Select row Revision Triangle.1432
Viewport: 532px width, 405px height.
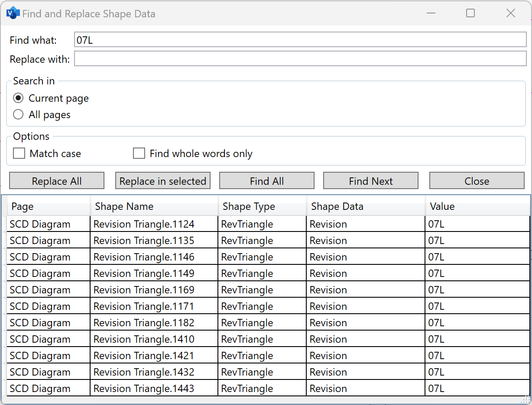pyautogui.click(x=268, y=372)
